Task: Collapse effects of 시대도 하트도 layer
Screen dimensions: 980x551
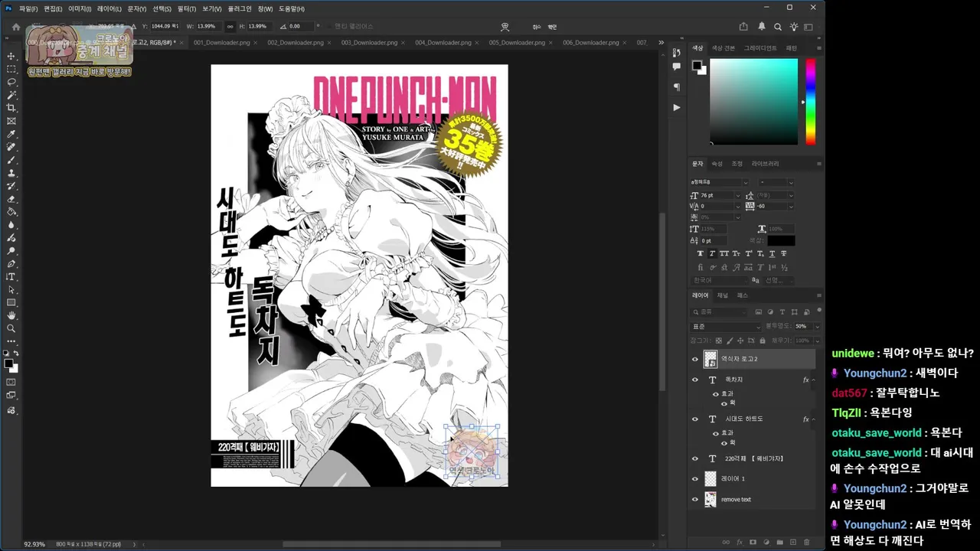Action: [815, 419]
